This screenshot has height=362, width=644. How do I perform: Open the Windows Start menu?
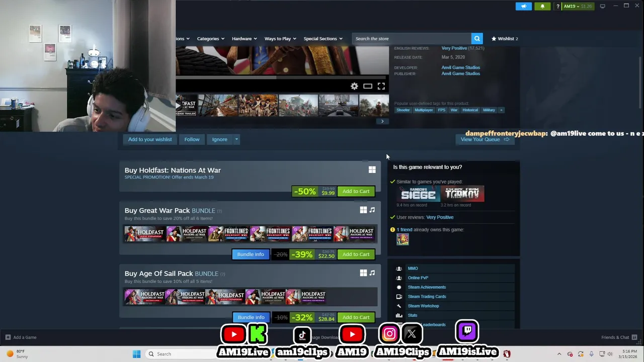(x=136, y=354)
